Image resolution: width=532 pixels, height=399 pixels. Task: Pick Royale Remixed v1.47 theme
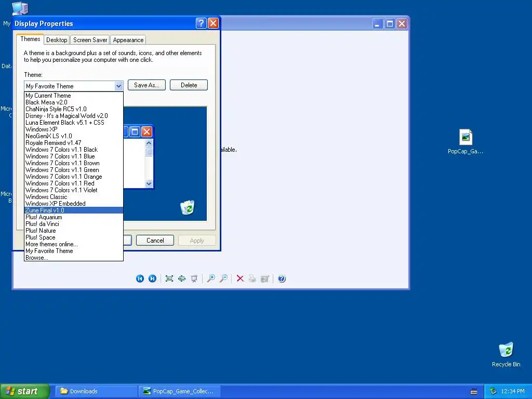pyautogui.click(x=74, y=143)
